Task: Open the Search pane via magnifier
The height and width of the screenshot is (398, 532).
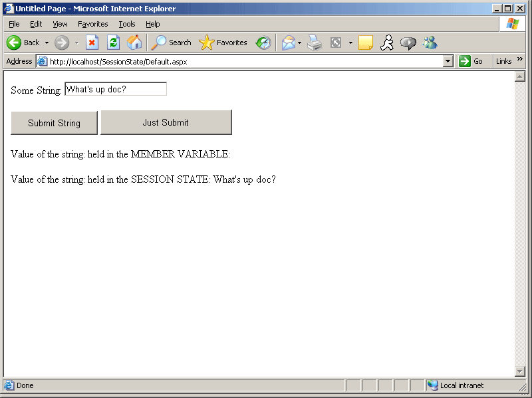Action: (x=158, y=43)
